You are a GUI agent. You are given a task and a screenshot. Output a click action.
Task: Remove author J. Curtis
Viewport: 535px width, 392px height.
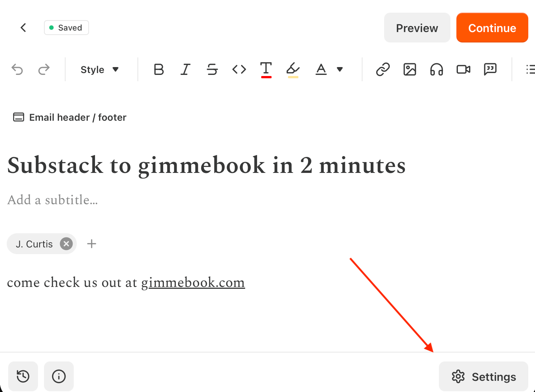click(66, 244)
